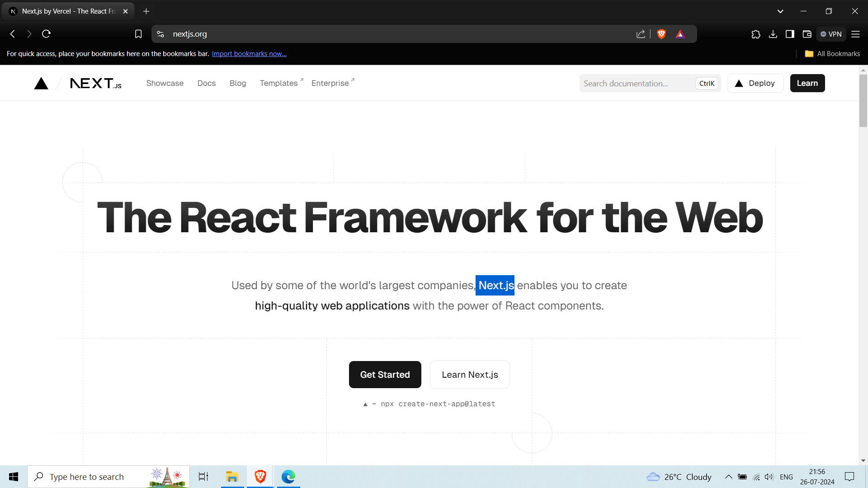Expand the tab search chevron
This screenshot has width=868, height=488.
click(x=780, y=11)
